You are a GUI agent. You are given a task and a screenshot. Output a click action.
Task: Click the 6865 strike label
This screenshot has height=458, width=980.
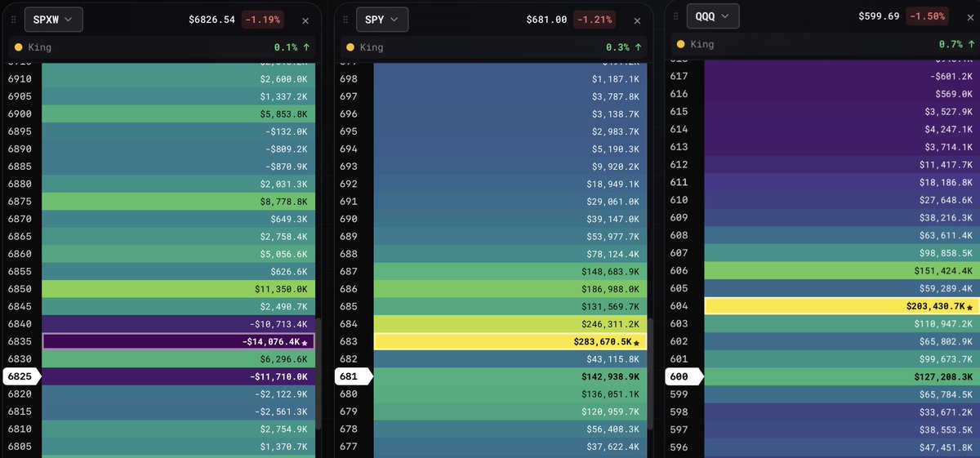(20, 236)
